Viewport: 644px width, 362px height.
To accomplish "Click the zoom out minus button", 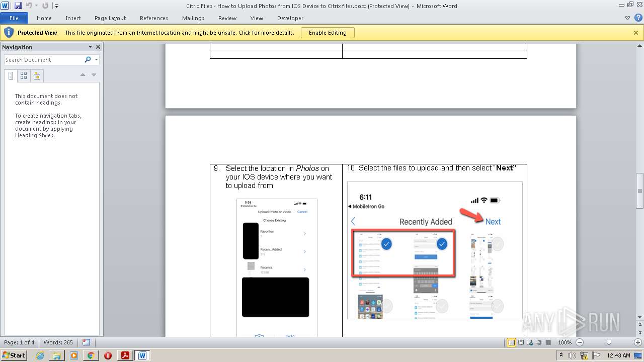I will coord(579,342).
